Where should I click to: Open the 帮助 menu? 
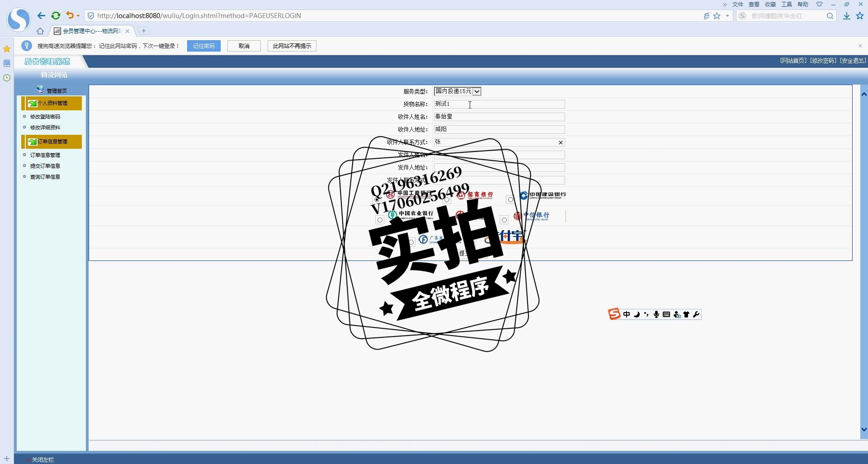(x=803, y=5)
